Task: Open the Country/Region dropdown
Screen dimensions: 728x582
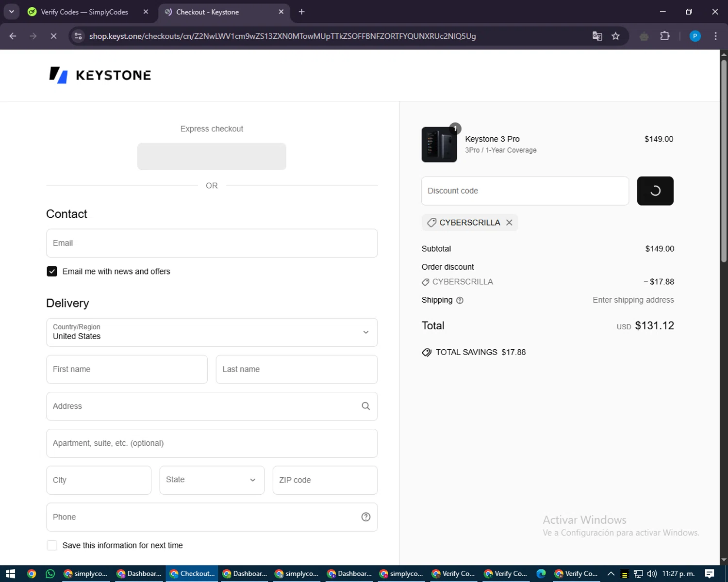Action: tap(212, 332)
